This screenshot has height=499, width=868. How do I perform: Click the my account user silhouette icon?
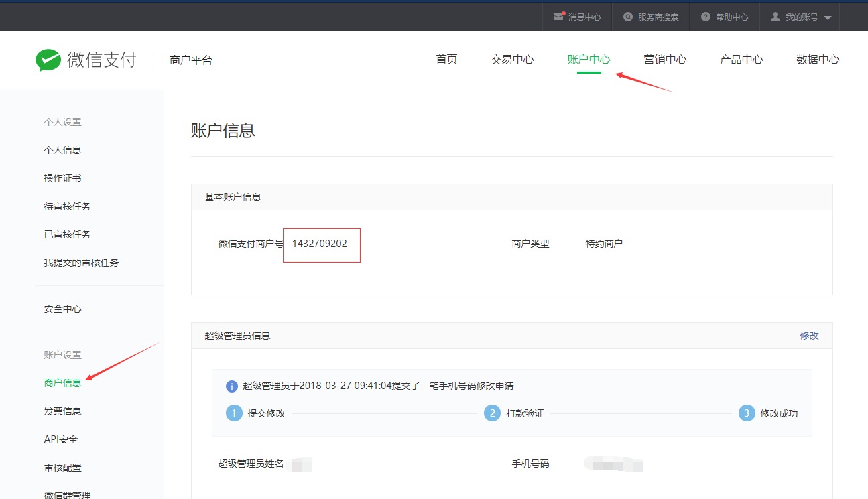click(776, 17)
